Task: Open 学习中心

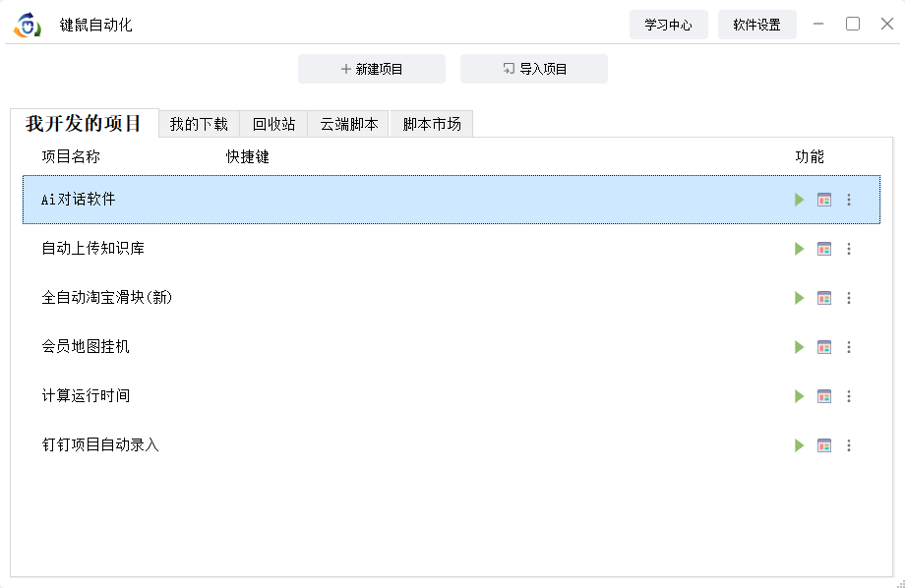Action: pyautogui.click(x=668, y=25)
